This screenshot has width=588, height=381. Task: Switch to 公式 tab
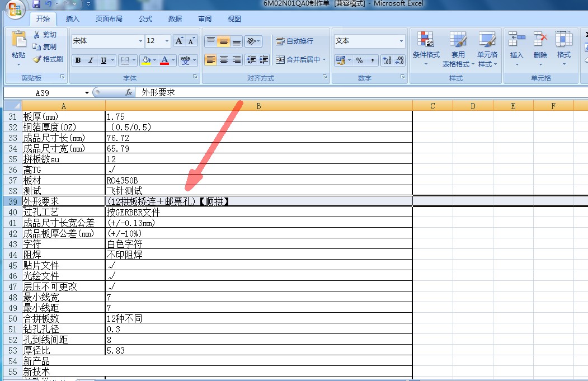click(x=145, y=19)
